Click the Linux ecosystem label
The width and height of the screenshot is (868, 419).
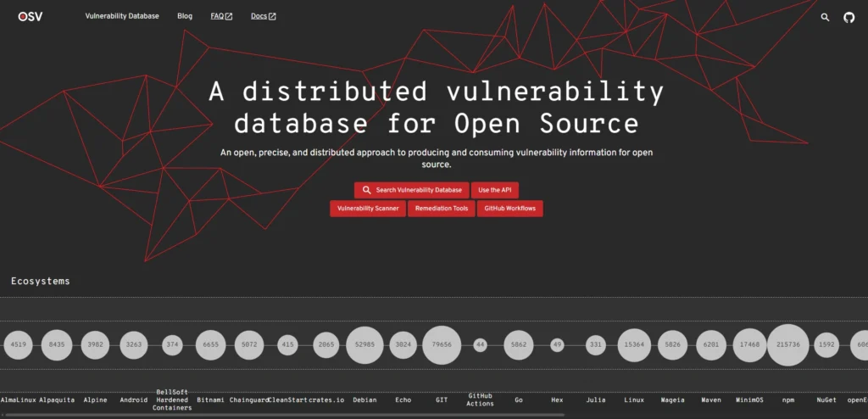(634, 399)
